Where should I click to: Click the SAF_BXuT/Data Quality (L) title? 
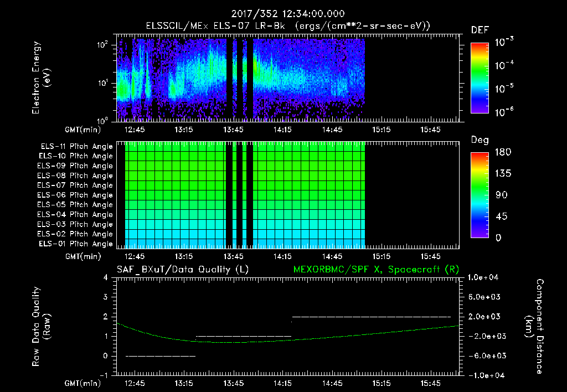183,270
